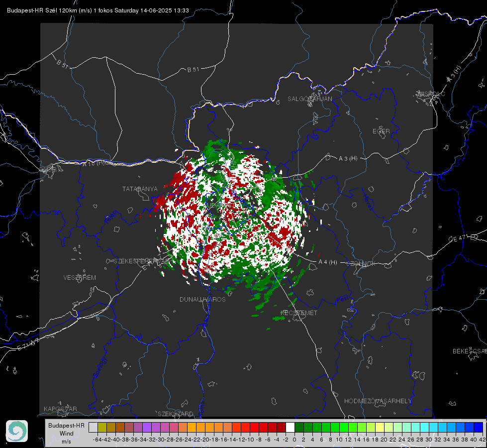Pick the pale yellow swatch above 18
This screenshot has width=487, height=448.
[x=380, y=428]
